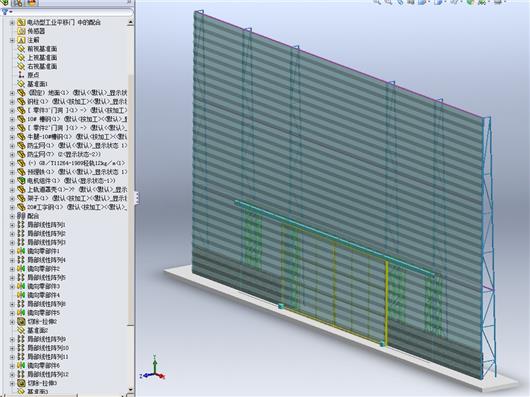Click the panel collapse handle beside tree
The image size is (530, 397).
(x=137, y=198)
